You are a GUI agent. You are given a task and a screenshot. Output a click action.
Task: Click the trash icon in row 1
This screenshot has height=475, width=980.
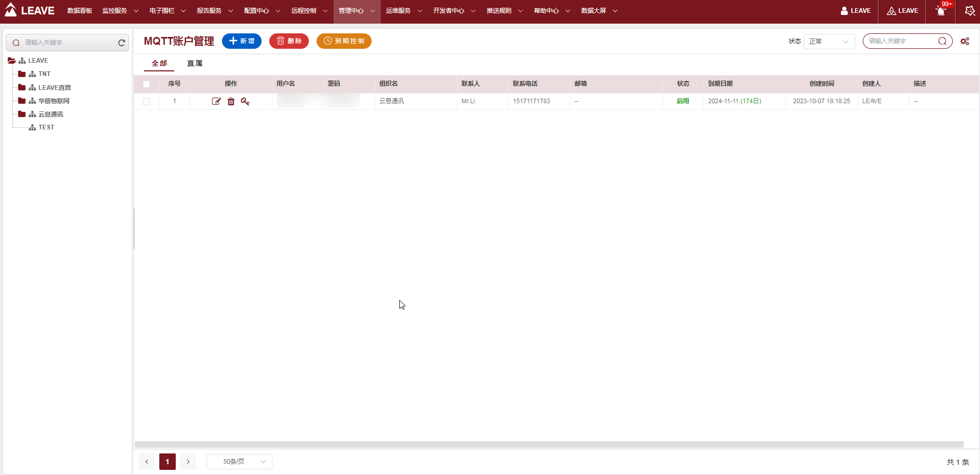pyautogui.click(x=231, y=101)
